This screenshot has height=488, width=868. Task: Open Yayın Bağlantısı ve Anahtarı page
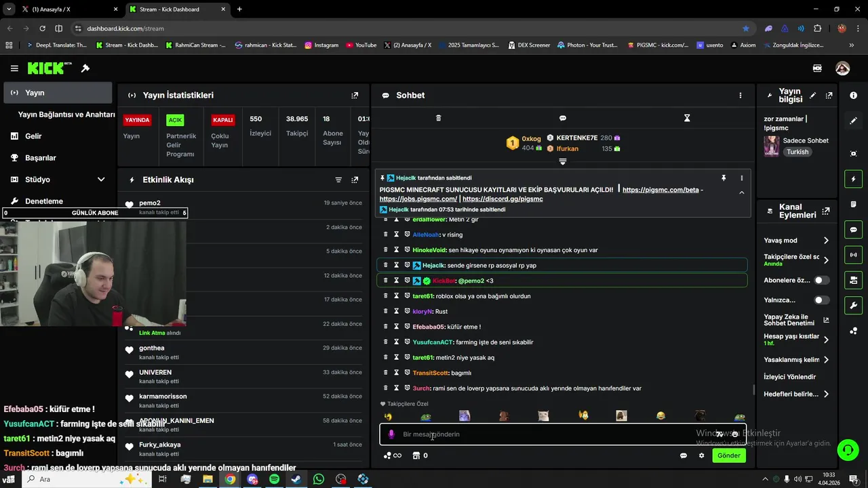pyautogui.click(x=66, y=115)
